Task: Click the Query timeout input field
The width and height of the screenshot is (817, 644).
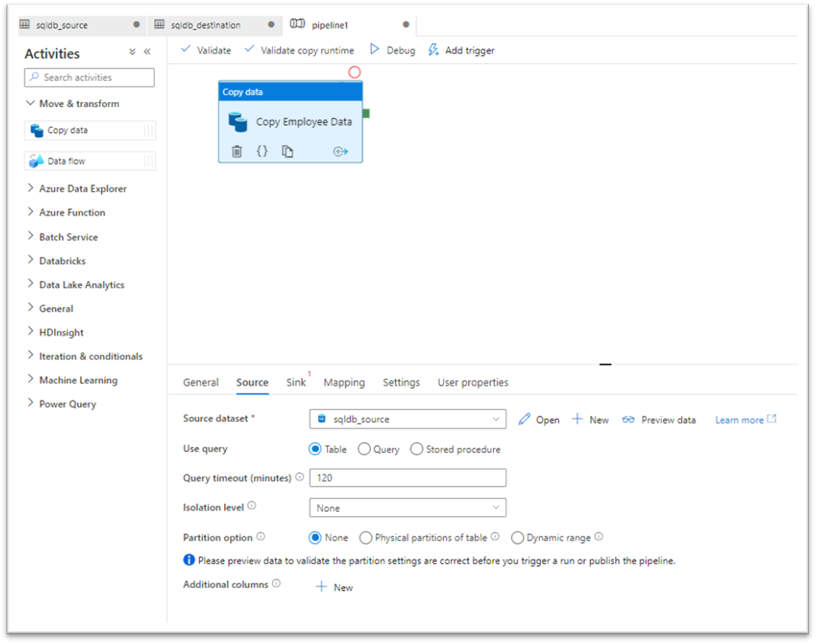Action: (x=407, y=478)
